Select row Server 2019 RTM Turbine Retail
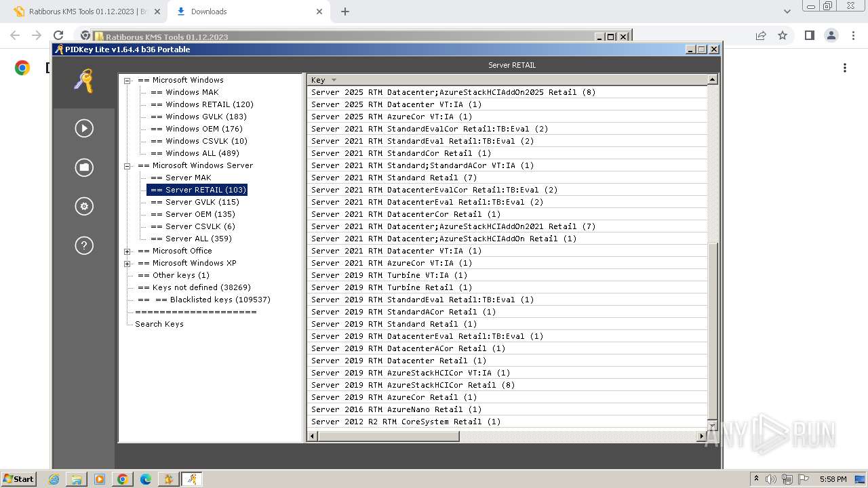 pyautogui.click(x=507, y=287)
